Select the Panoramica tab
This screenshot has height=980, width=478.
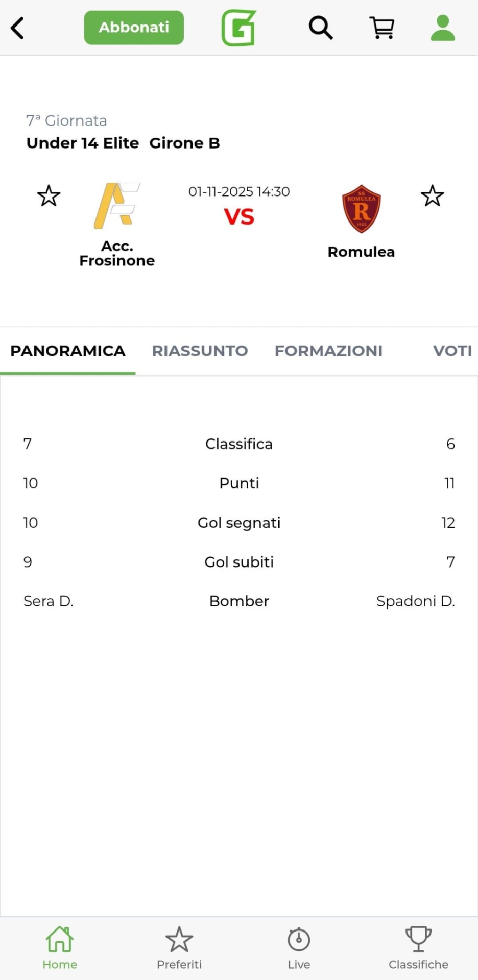[68, 351]
